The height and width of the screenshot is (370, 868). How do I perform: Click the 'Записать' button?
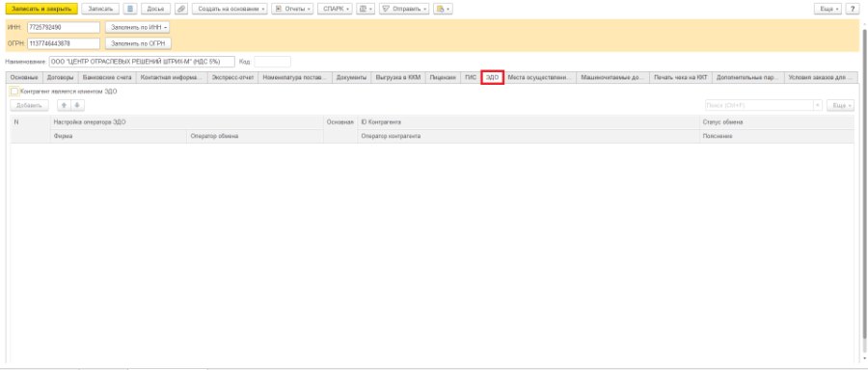click(100, 9)
